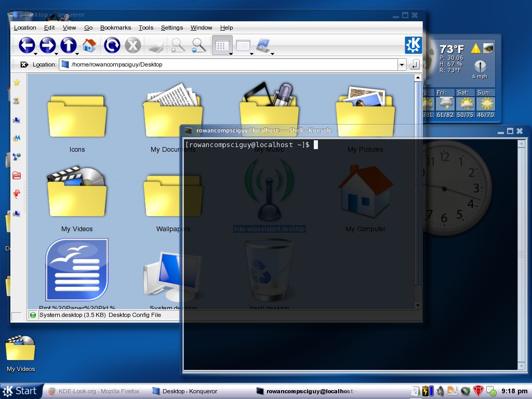Click the Go button beside location field

pos(414,64)
